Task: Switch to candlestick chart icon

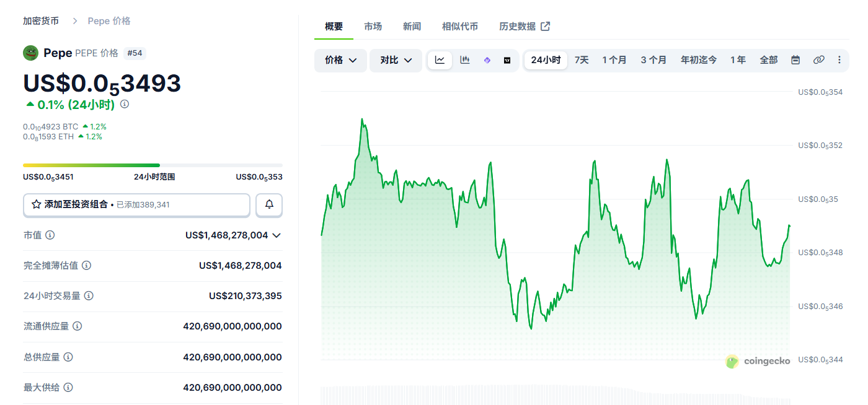Action: (x=465, y=60)
